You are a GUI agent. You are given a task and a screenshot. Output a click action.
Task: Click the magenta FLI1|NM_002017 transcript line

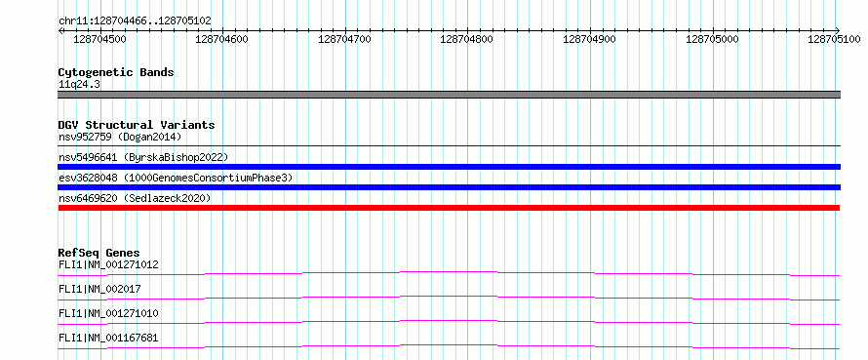pyautogui.click(x=449, y=298)
